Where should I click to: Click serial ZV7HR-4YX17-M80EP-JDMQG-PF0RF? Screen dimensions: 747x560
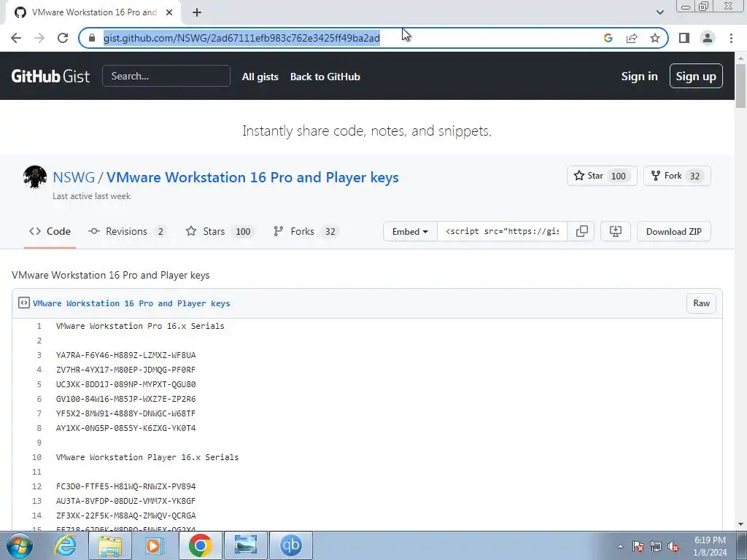[125, 370]
